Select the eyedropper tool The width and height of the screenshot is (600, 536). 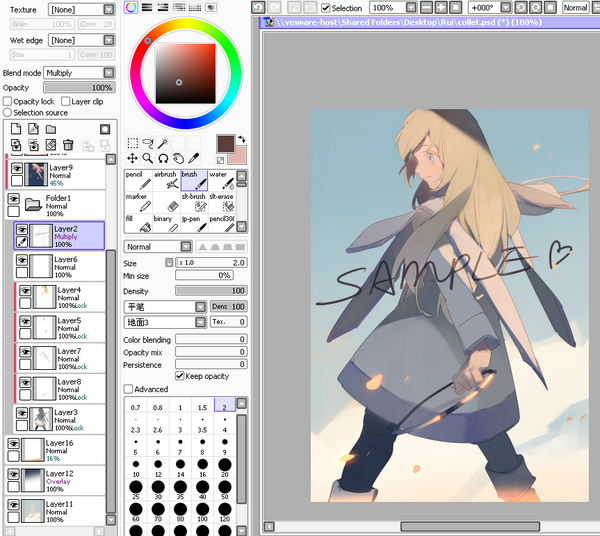point(194,158)
